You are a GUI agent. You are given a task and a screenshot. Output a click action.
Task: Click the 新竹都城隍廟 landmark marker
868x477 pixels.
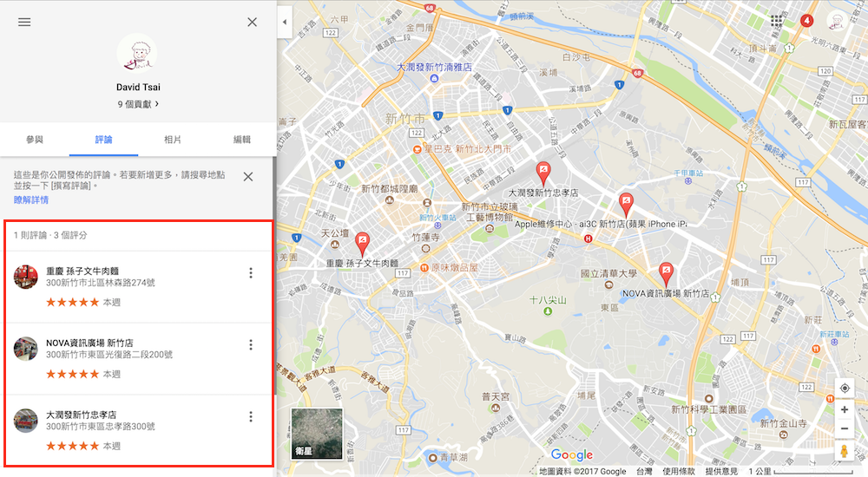pos(390,199)
